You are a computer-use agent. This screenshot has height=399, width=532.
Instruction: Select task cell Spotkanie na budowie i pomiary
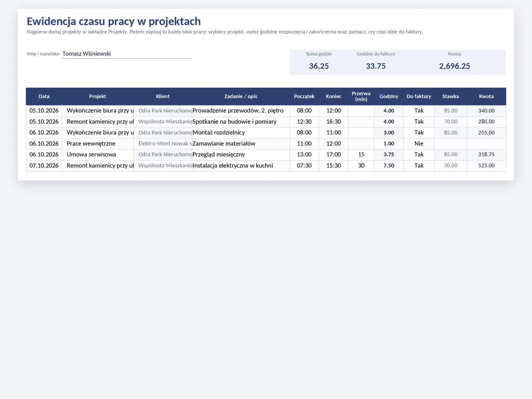[x=241, y=122]
